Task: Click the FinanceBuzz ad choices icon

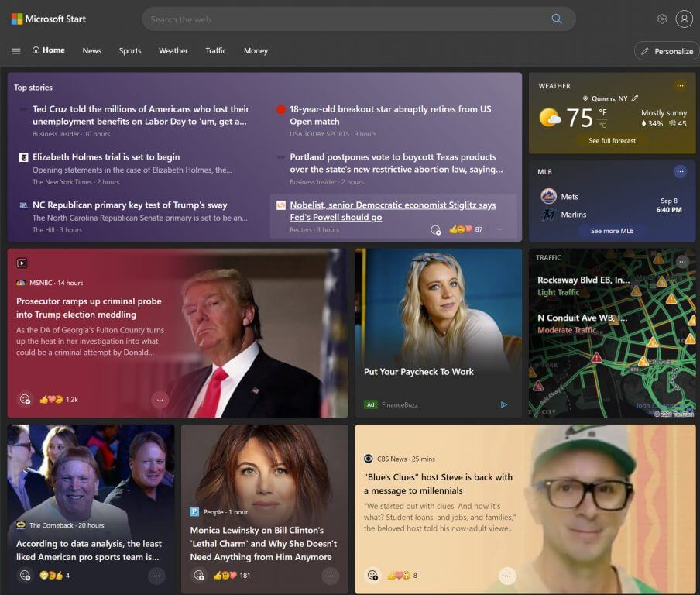Action: [503, 404]
